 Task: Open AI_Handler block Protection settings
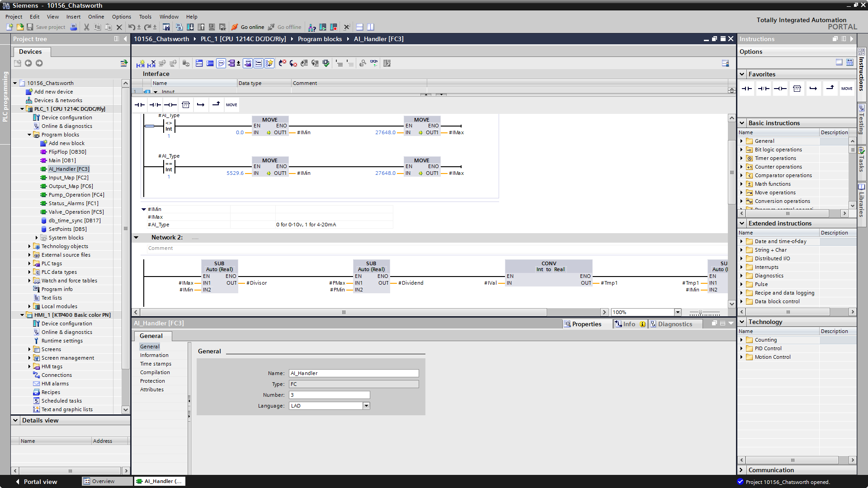point(152,381)
